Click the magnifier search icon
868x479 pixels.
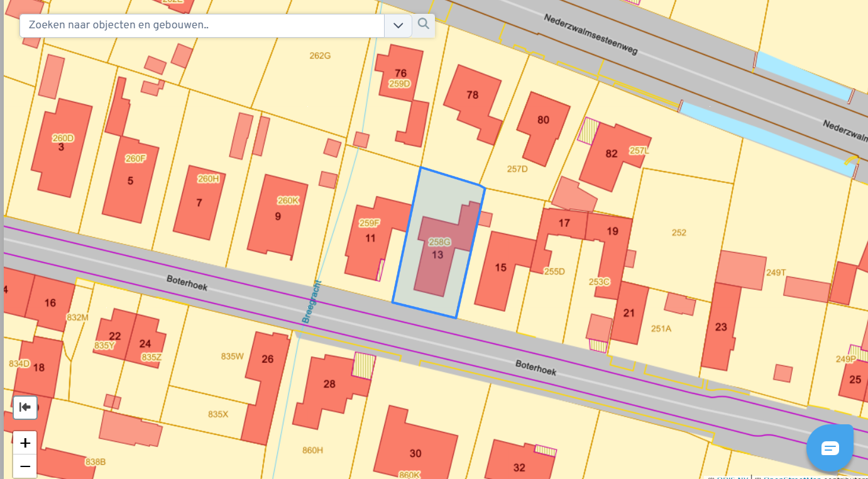pyautogui.click(x=424, y=25)
